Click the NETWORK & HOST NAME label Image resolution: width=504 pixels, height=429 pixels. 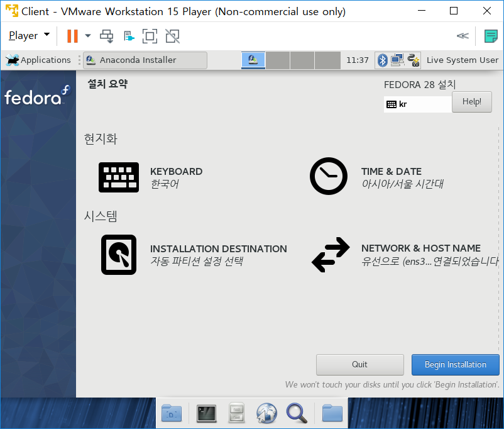coord(421,248)
